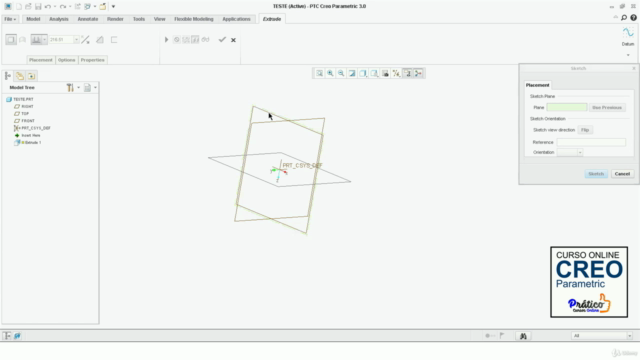This screenshot has width=640, height=360.
Task: Click the flip depth direction icon
Action: [85, 40]
